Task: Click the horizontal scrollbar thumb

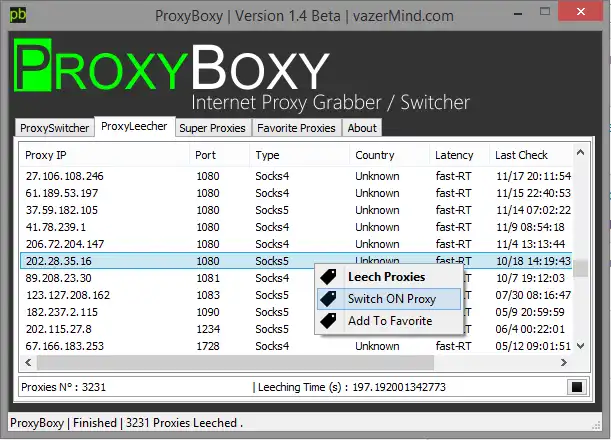Action: 235,362
